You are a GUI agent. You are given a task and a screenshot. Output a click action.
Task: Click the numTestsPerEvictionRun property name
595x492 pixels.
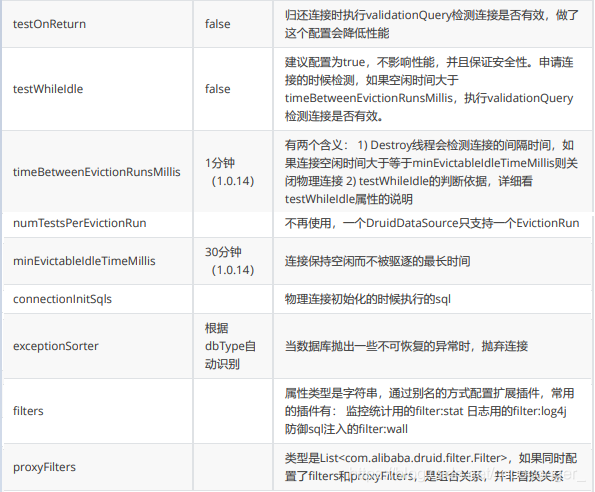(79, 223)
